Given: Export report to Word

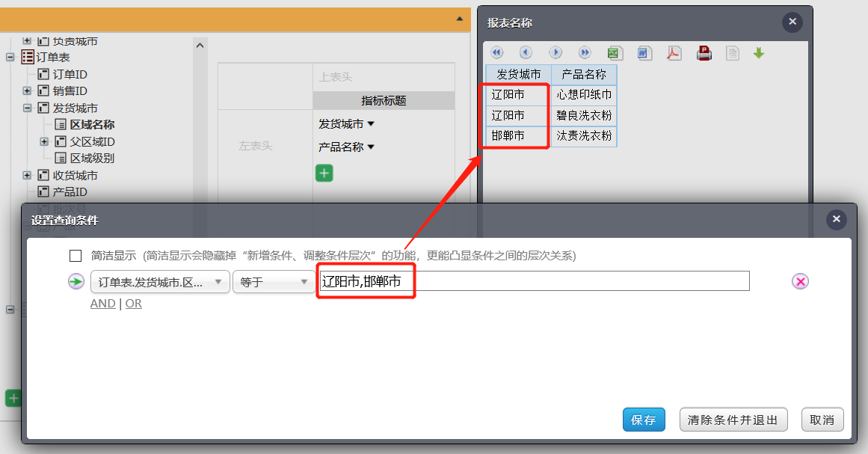Looking at the screenshot, I should 644,53.
